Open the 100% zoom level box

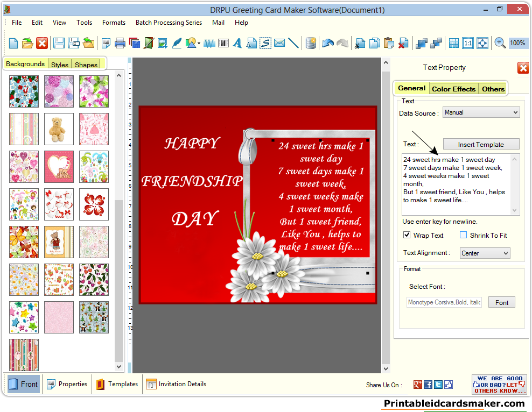517,43
